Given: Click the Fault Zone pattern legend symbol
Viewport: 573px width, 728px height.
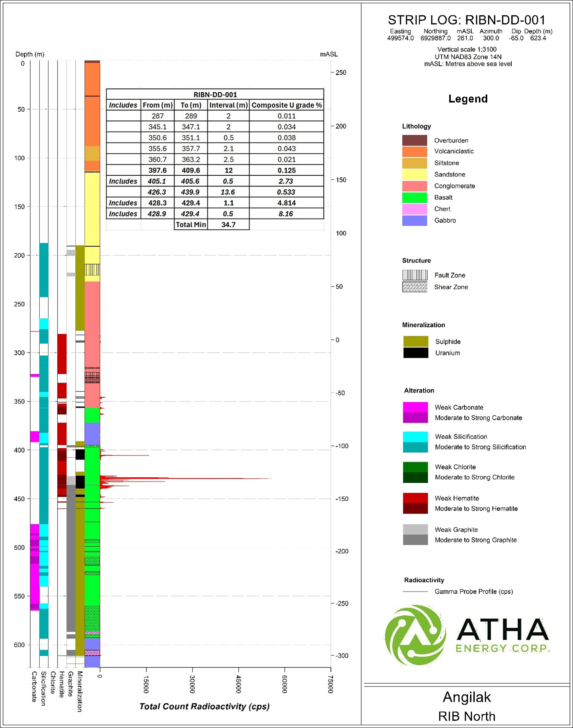Looking at the screenshot, I should pyautogui.click(x=415, y=275).
